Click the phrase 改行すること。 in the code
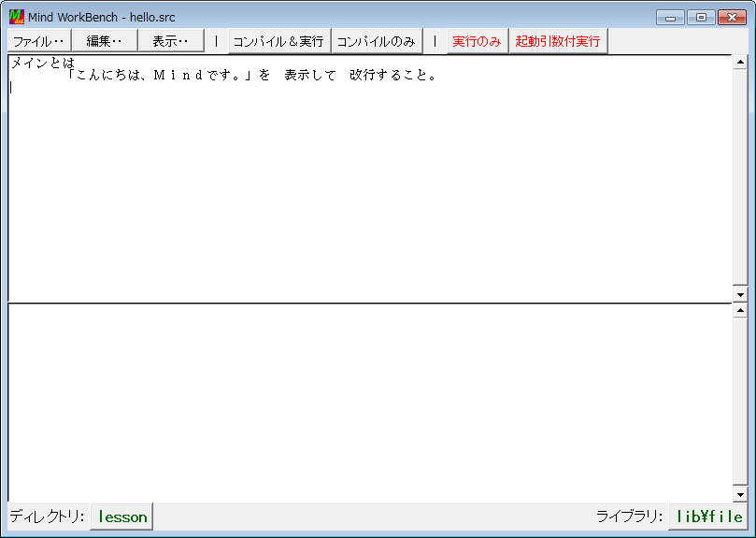 click(392, 76)
